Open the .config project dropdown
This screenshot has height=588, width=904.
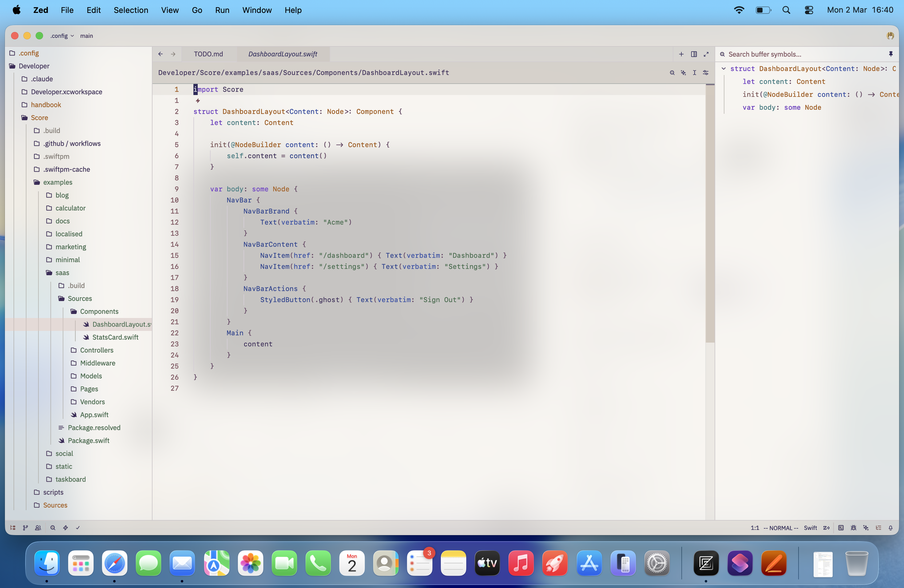tap(62, 36)
